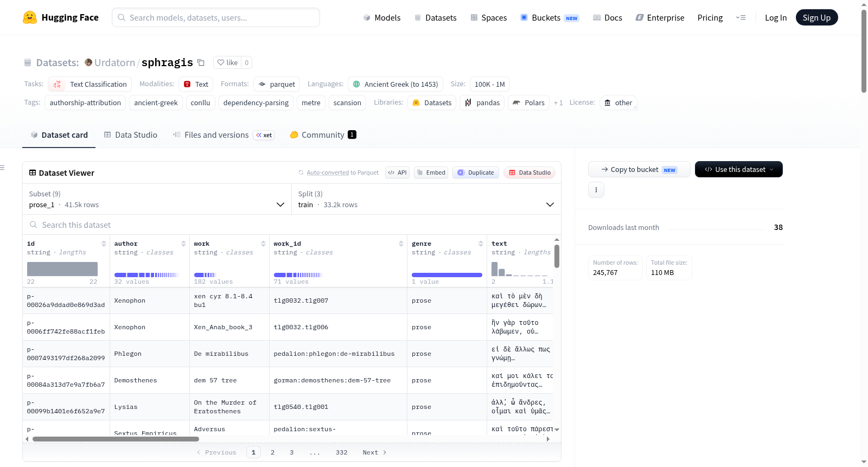Focus the search models, datasets, users box
Image resolution: width=868 pixels, height=467 pixels.
(216, 17)
